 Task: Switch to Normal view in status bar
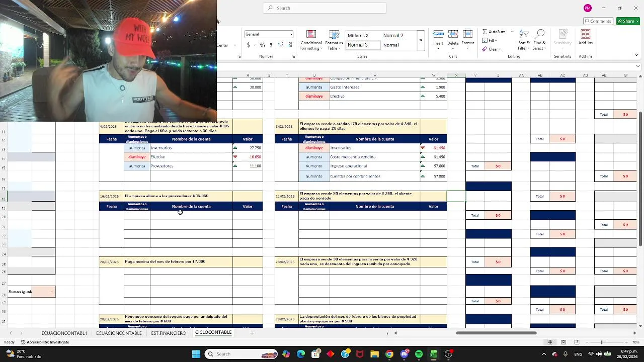(550, 342)
